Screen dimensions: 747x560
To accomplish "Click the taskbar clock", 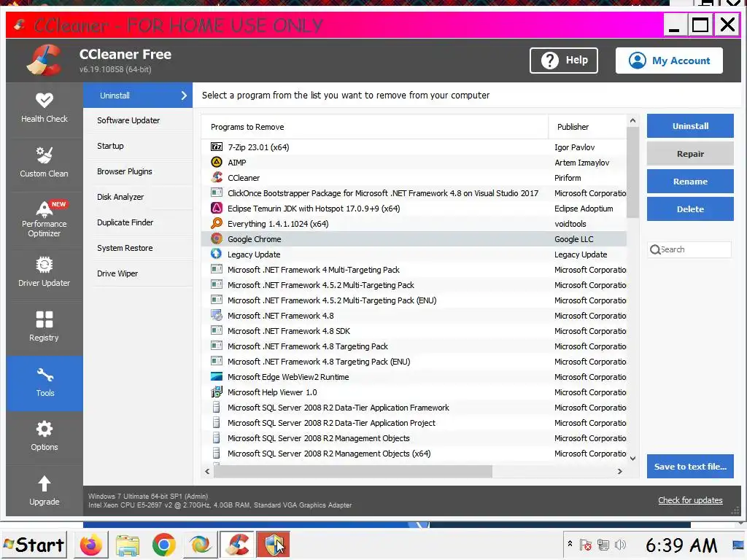I will 681,545.
